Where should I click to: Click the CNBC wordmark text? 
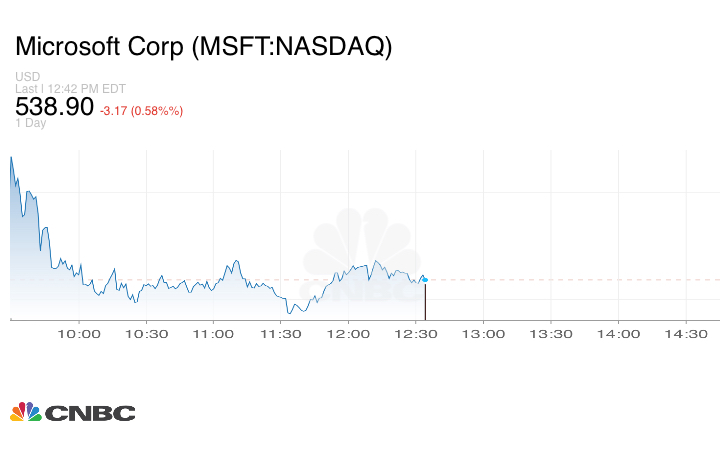pos(90,413)
